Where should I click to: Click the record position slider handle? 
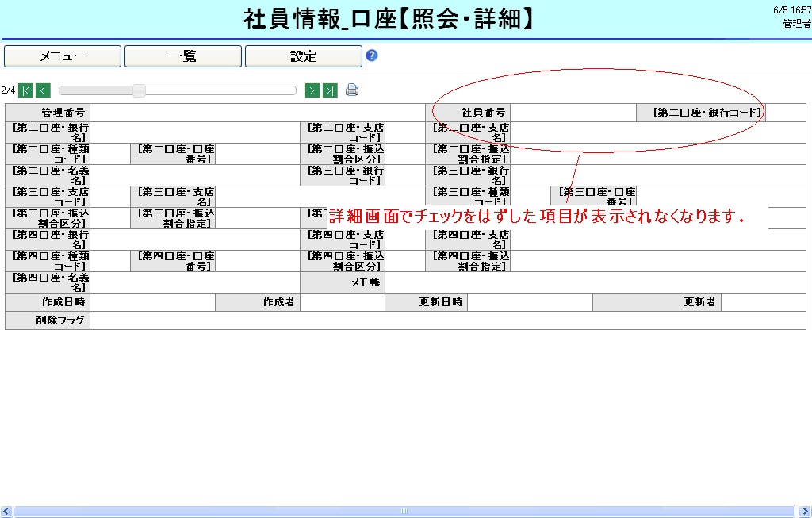point(139,90)
